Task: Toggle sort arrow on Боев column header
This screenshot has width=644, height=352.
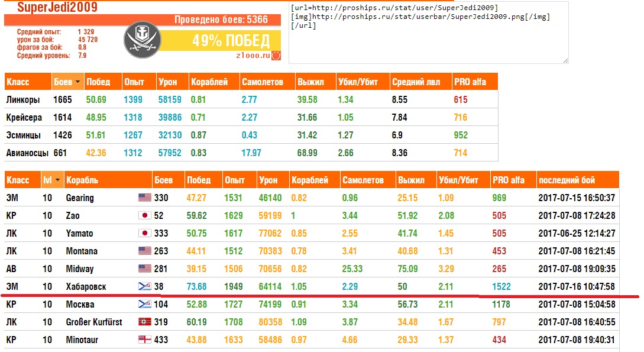Action: (77, 82)
